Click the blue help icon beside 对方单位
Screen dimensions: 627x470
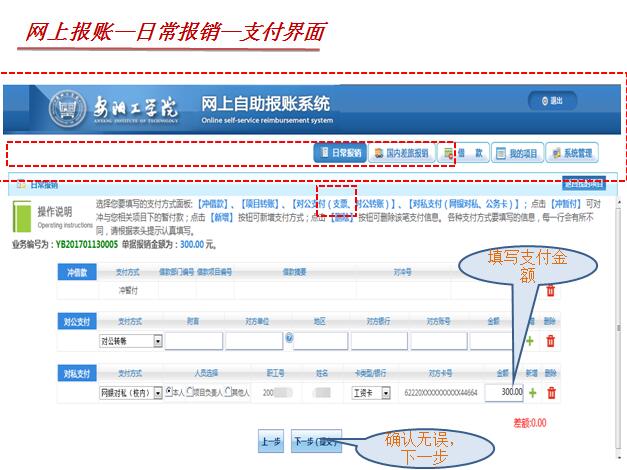pos(289,339)
